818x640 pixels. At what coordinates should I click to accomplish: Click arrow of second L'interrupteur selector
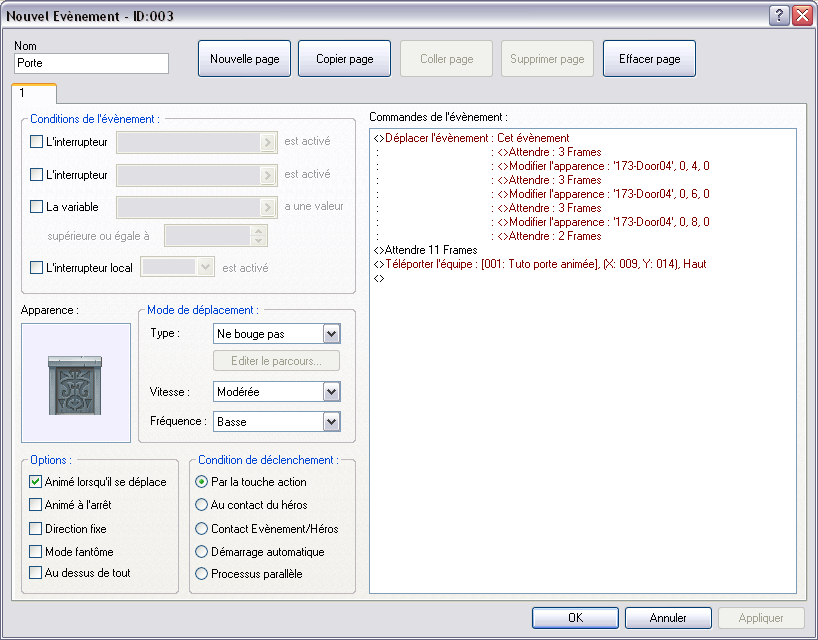coord(268,175)
